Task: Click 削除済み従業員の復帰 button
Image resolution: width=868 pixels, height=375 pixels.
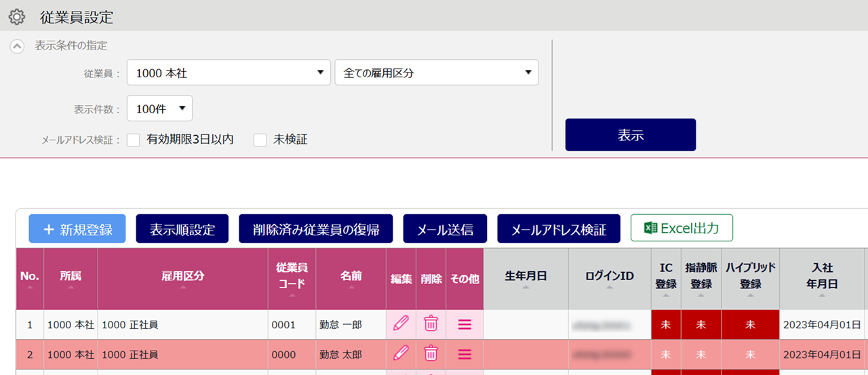Action: 316,229
